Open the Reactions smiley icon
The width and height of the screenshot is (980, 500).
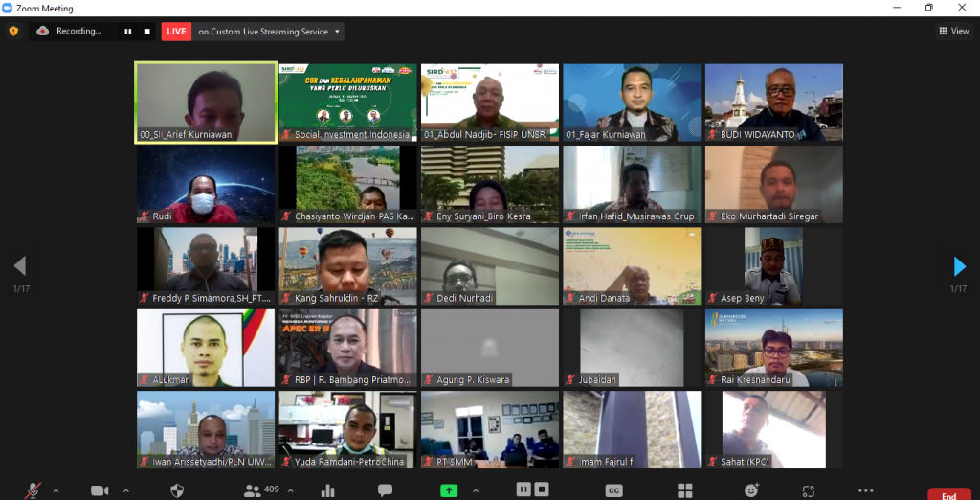752,490
